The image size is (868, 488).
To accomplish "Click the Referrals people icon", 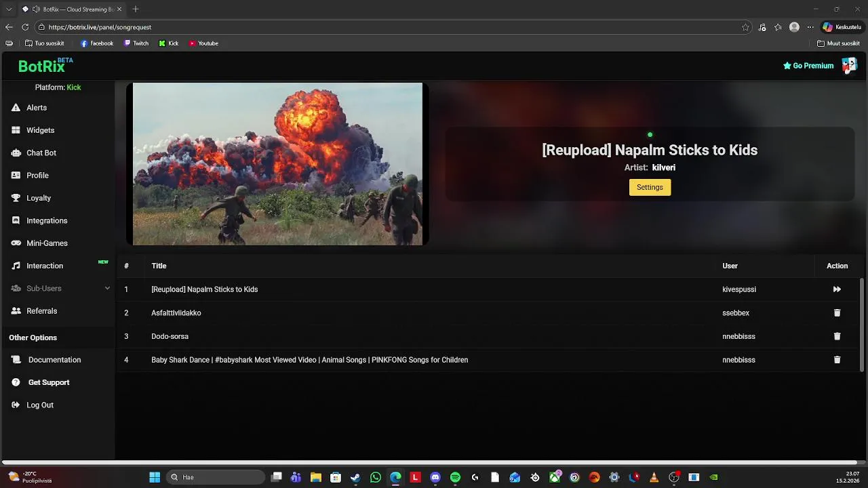I will coord(16,311).
